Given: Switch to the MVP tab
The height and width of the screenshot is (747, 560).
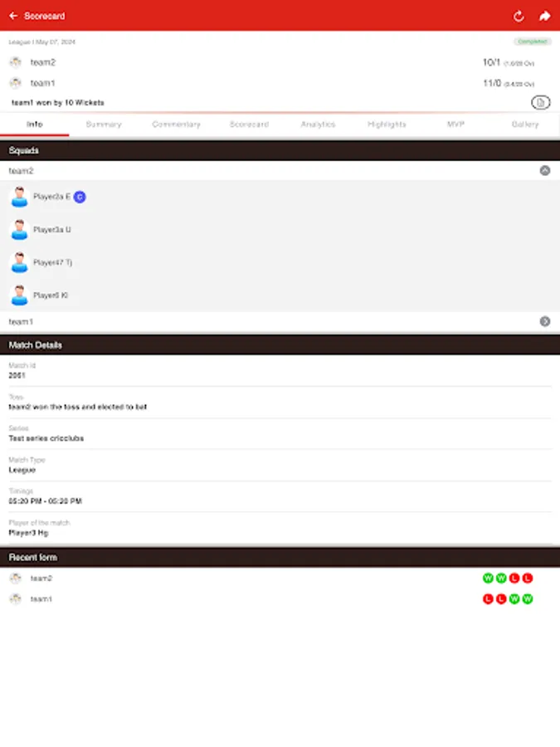Looking at the screenshot, I should pyautogui.click(x=455, y=124).
